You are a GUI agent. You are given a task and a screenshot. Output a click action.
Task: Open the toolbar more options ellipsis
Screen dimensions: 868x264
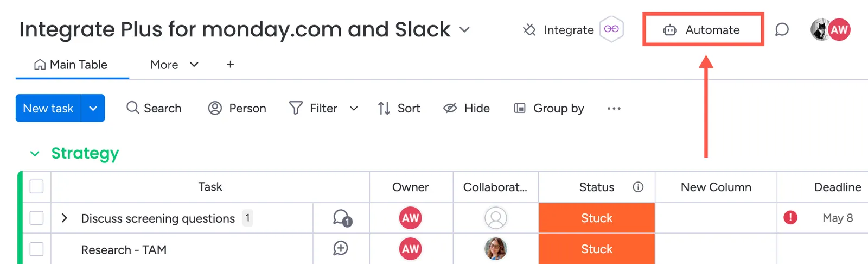point(614,109)
